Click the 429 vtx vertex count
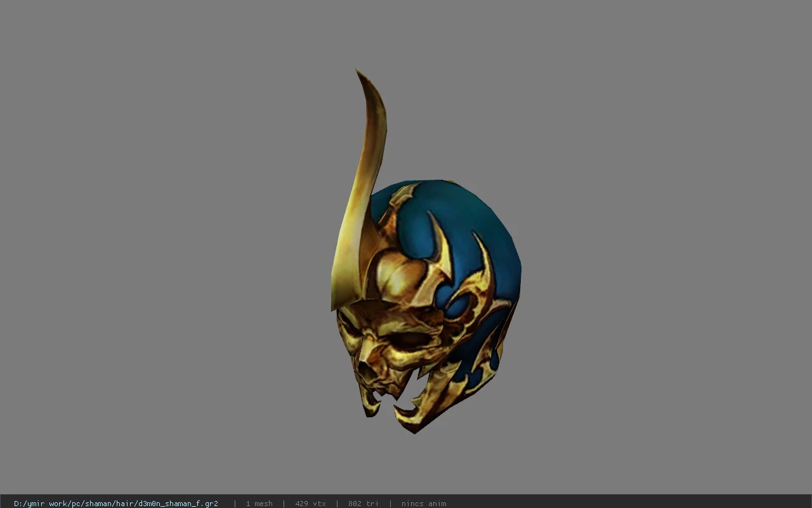This screenshot has width=812, height=508. pyautogui.click(x=310, y=504)
